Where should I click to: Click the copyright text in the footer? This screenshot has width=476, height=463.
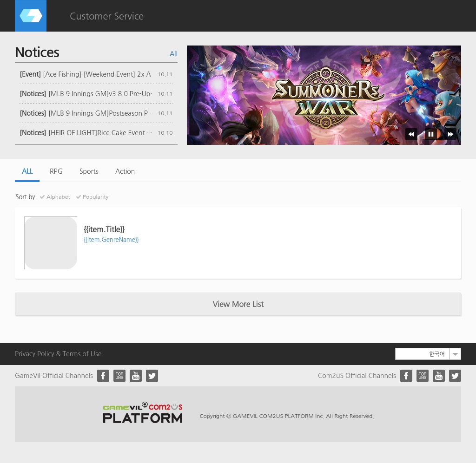click(x=286, y=416)
